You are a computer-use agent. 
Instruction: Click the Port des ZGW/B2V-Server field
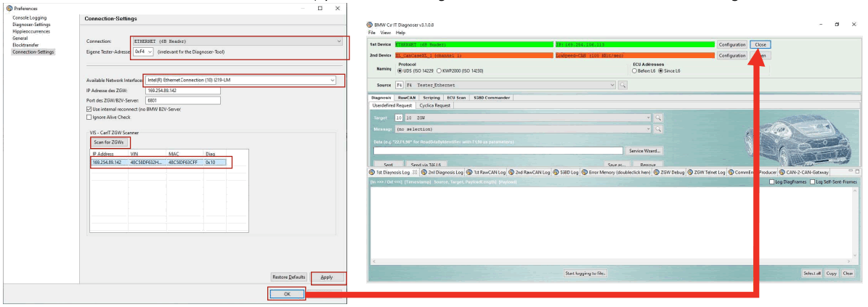point(182,101)
